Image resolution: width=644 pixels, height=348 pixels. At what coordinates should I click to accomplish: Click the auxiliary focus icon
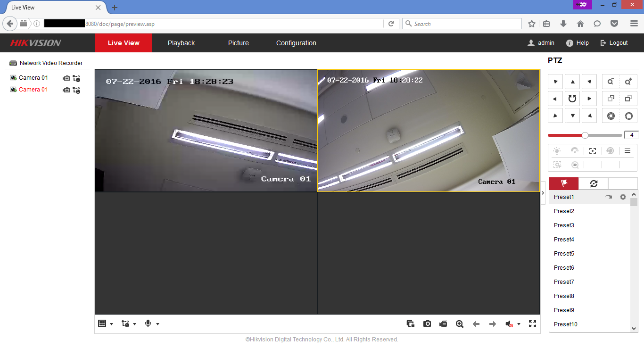[593, 151]
